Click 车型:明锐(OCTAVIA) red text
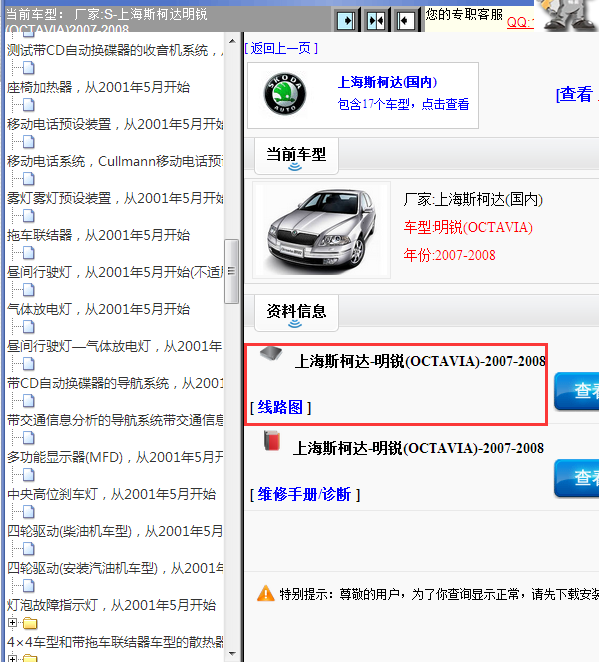 coord(468,227)
